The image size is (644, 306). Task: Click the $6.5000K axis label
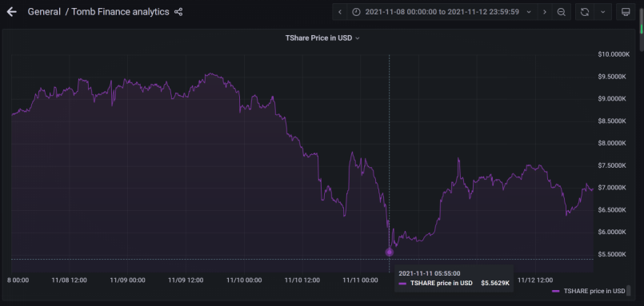(612, 209)
